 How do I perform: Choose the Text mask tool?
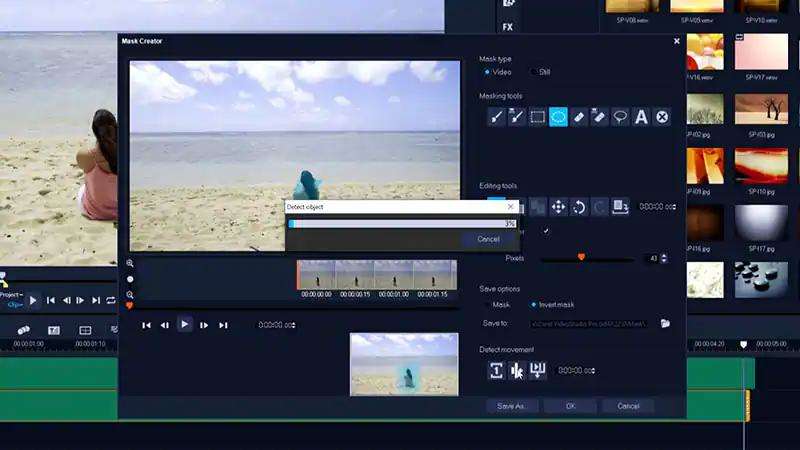coord(641,117)
